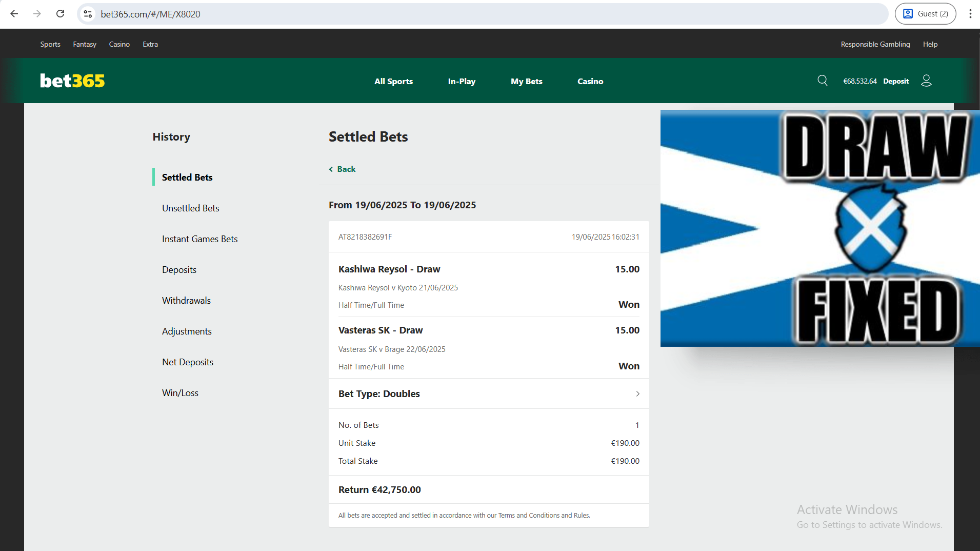This screenshot has height=551, width=980.
Task: Click the Vasteras SK - Draw selection
Action: (380, 330)
